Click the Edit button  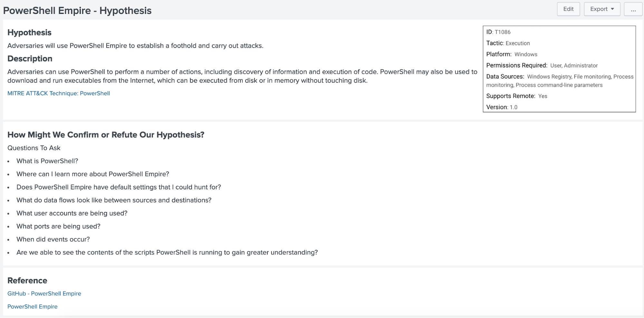[x=568, y=9]
